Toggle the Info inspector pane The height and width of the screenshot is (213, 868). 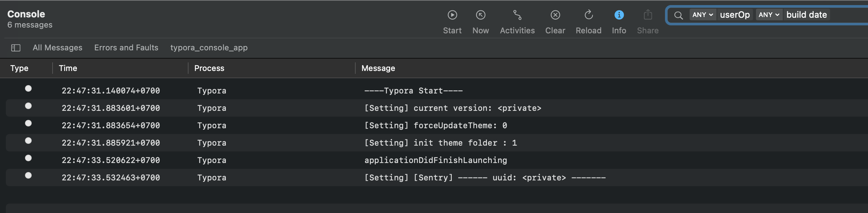coord(619,22)
